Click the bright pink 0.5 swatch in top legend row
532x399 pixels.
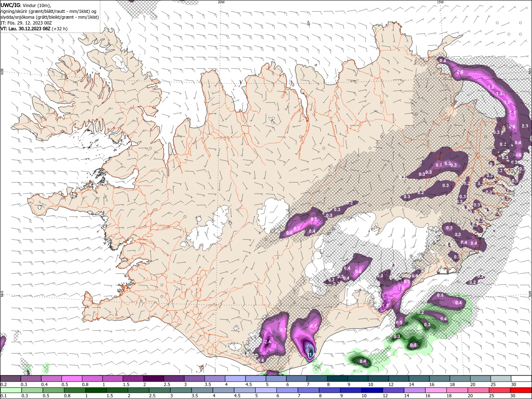tap(71, 379)
